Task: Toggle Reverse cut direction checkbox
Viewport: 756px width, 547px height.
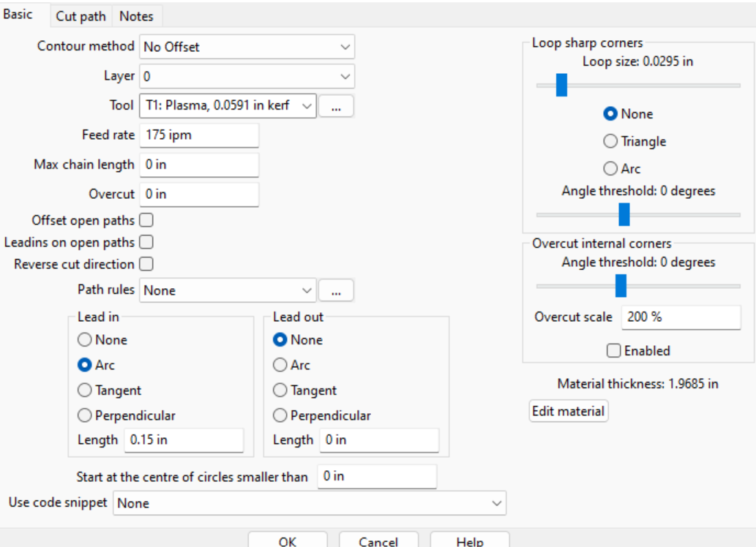Action: pyautogui.click(x=146, y=264)
